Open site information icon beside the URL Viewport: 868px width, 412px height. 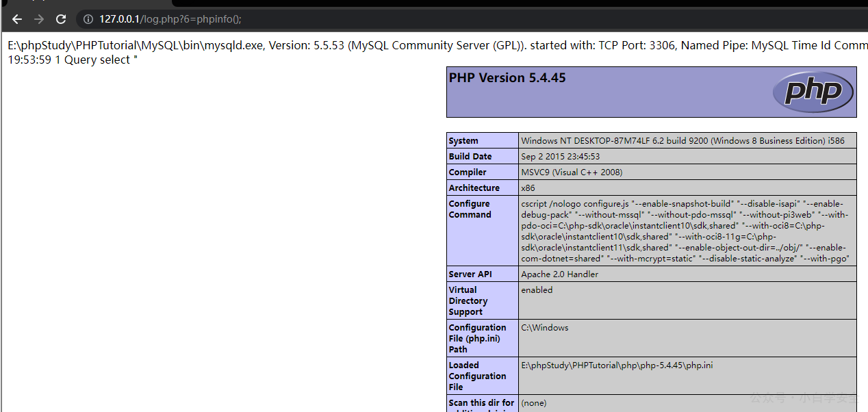coord(88,19)
